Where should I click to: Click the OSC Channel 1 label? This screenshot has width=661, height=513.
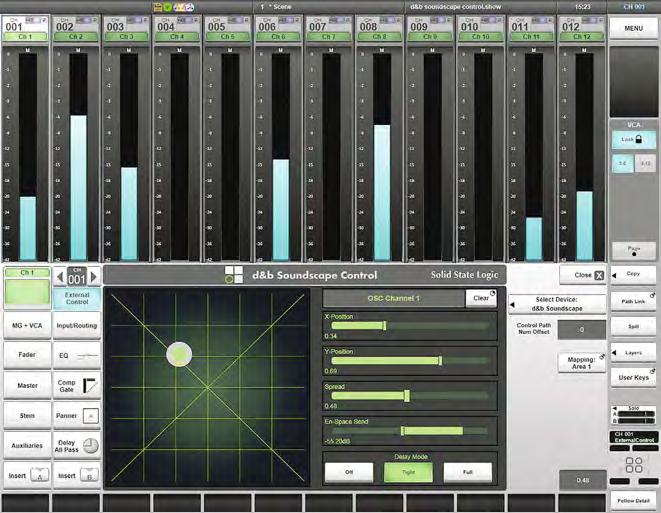click(x=393, y=298)
